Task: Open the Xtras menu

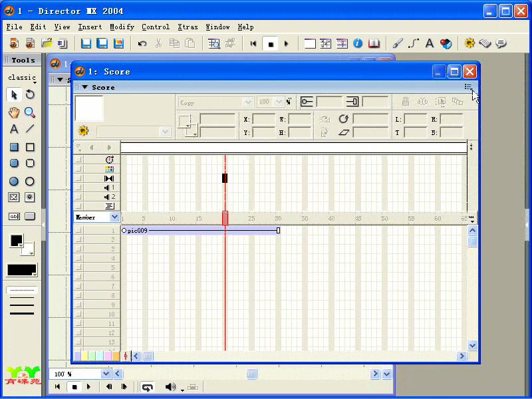Action: pyautogui.click(x=188, y=27)
